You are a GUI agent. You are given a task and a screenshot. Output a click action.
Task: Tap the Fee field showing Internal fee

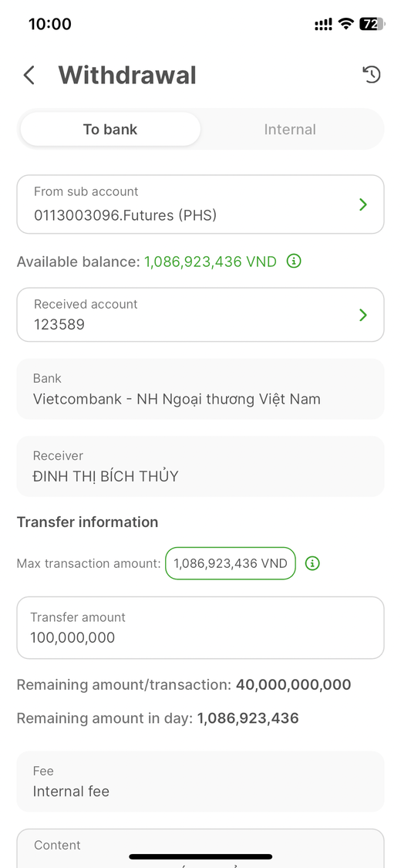200,782
